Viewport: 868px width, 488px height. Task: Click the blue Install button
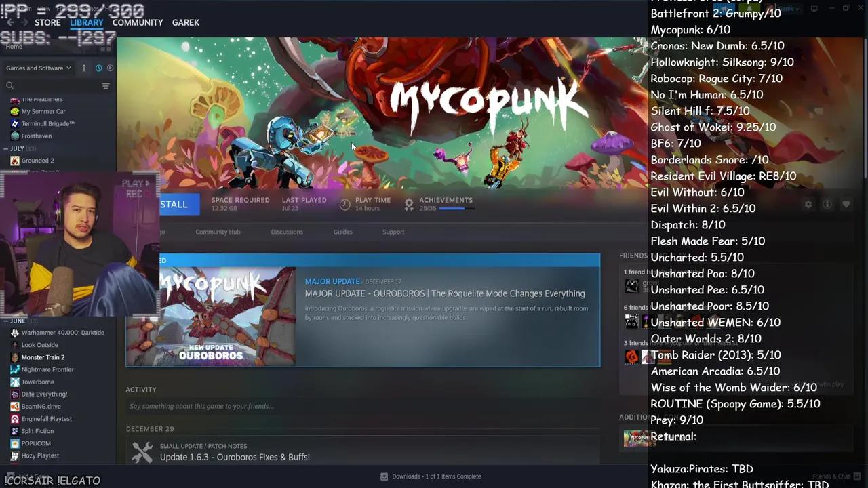click(x=179, y=204)
